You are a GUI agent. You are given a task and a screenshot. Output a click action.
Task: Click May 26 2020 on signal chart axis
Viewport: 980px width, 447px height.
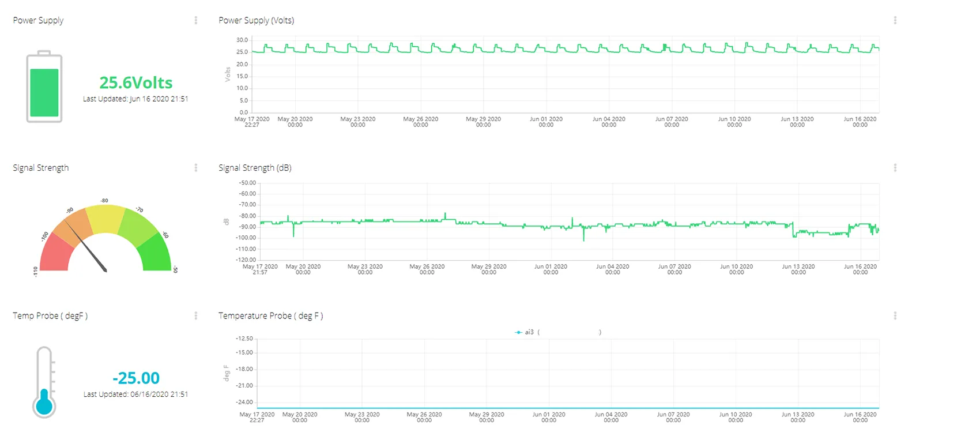(x=427, y=269)
